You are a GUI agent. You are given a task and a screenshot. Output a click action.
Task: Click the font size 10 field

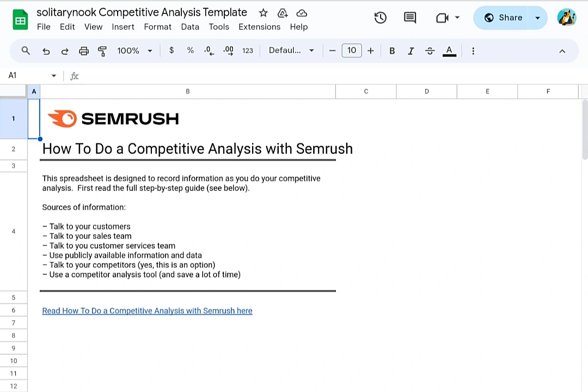coord(351,51)
